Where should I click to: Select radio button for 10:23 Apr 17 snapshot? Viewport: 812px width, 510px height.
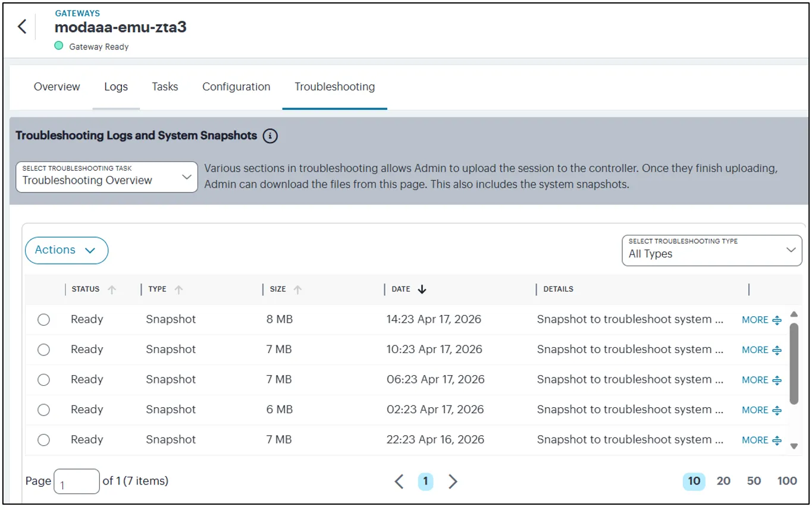click(43, 350)
